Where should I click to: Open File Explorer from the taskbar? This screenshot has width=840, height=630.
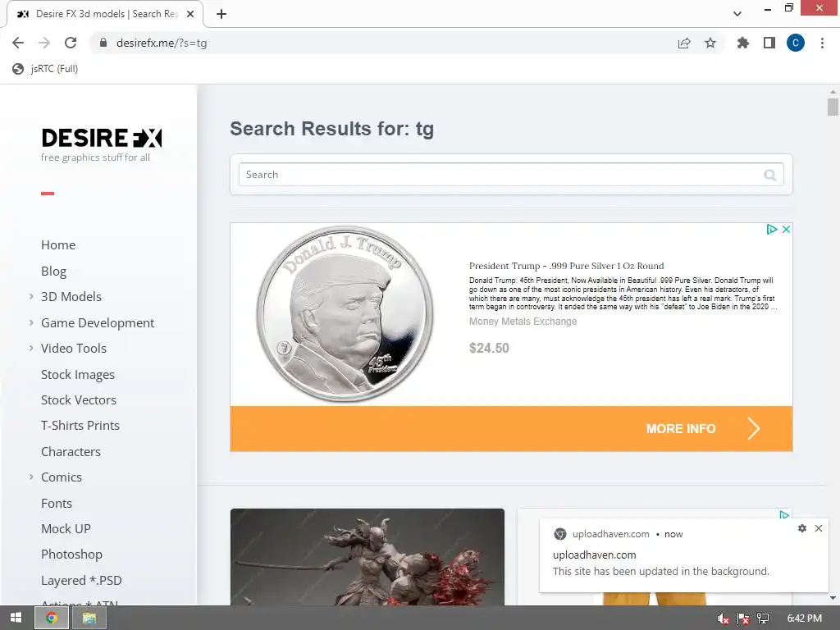(89, 619)
